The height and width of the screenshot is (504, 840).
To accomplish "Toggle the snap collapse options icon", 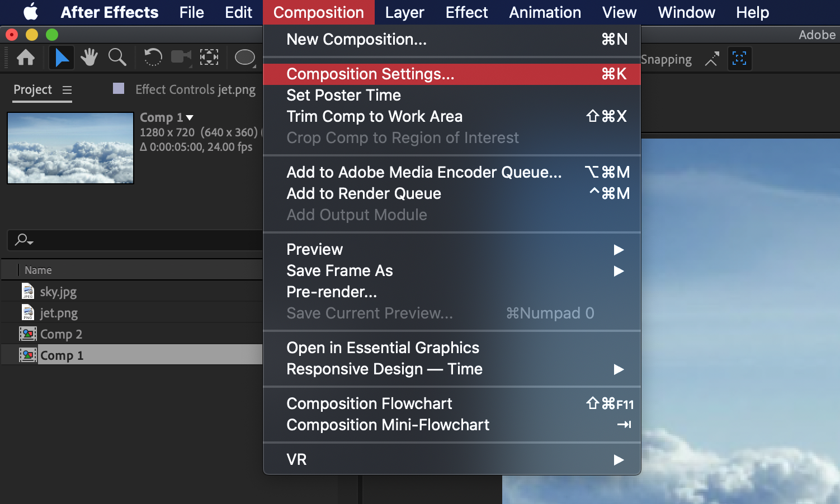I will (x=711, y=59).
